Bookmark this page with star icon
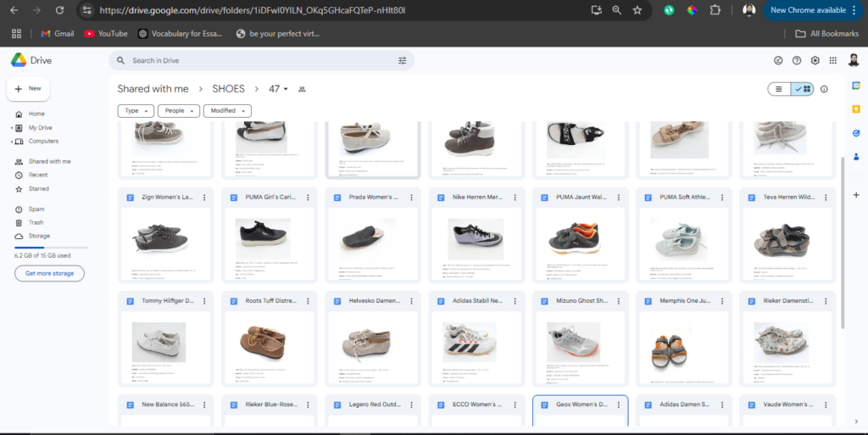 pyautogui.click(x=637, y=10)
